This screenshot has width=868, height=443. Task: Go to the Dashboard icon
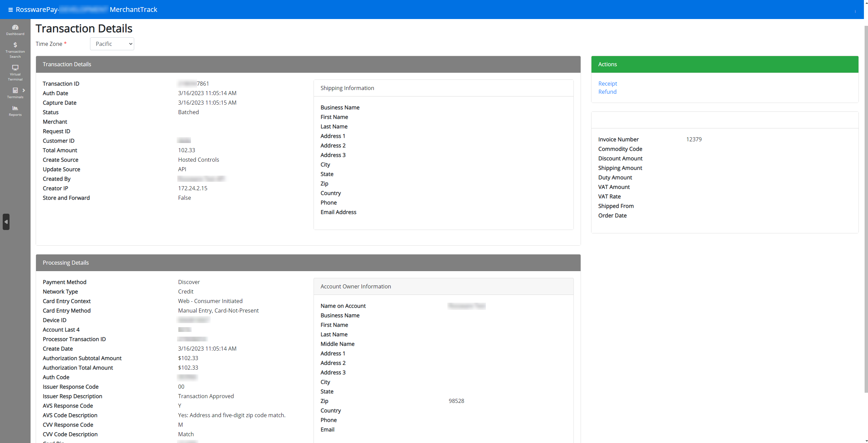[x=15, y=28]
